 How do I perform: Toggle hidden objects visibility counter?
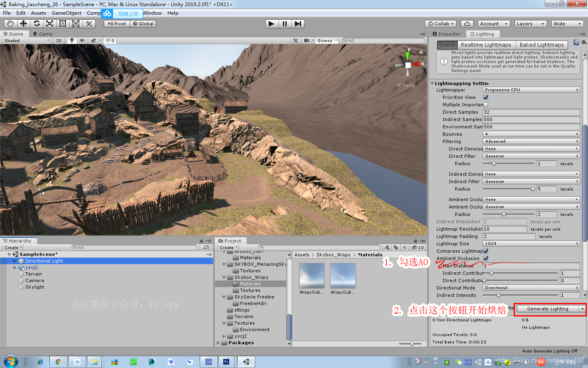[110, 40]
